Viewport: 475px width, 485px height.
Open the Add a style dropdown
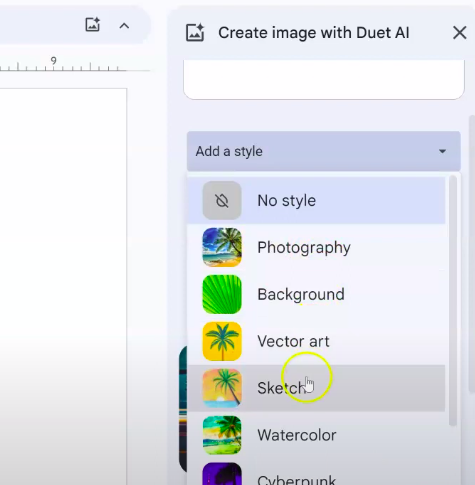tap(324, 151)
